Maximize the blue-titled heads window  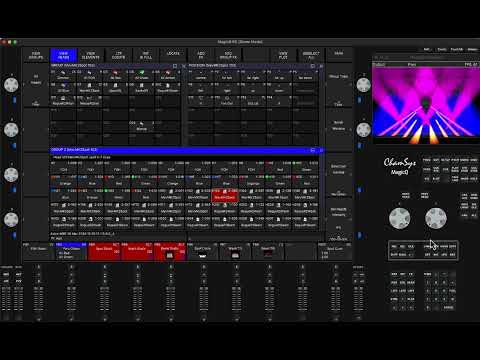coord(313,150)
